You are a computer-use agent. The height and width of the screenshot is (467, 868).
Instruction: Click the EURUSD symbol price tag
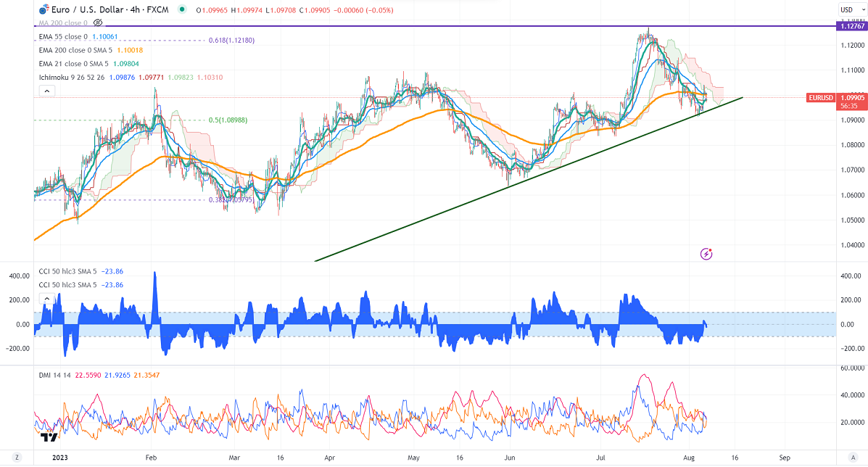coord(820,98)
